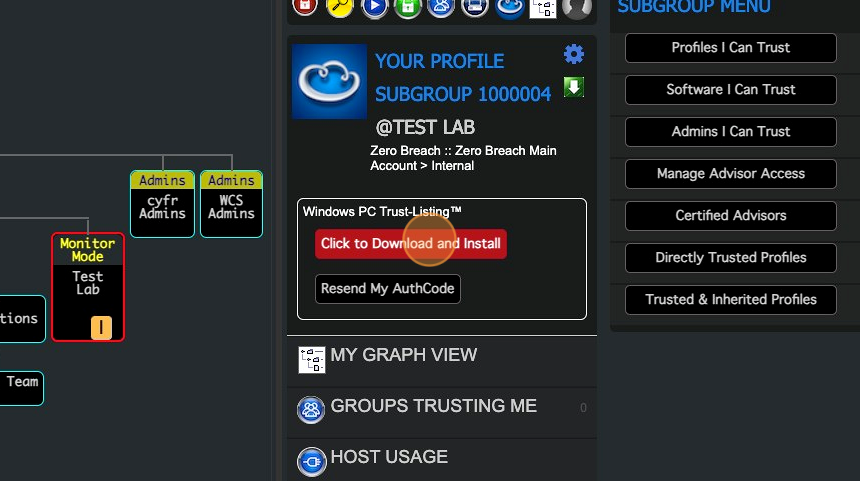
Task: Expand the GROUPS TRUSTING ME section
Action: [433, 407]
